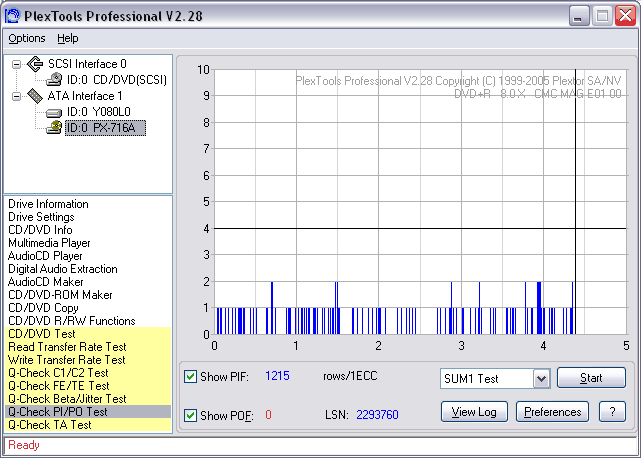Click the View Log button
This screenshot has height=458, width=641.
click(x=474, y=411)
